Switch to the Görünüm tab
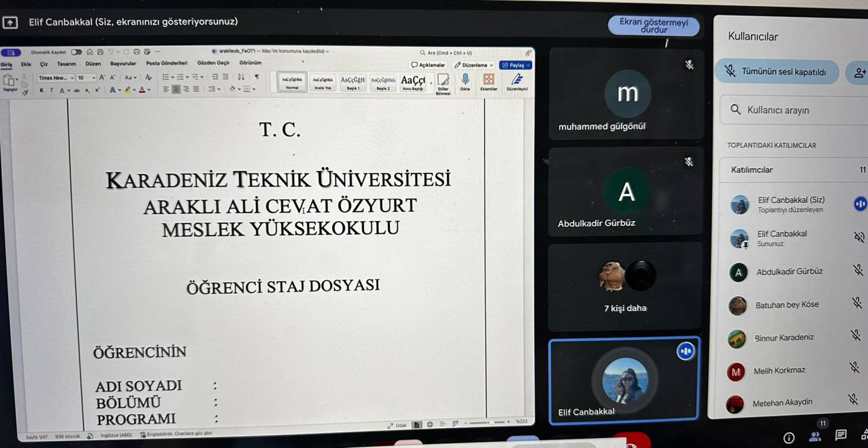Viewport: 868px width, 448px height. 250,63
